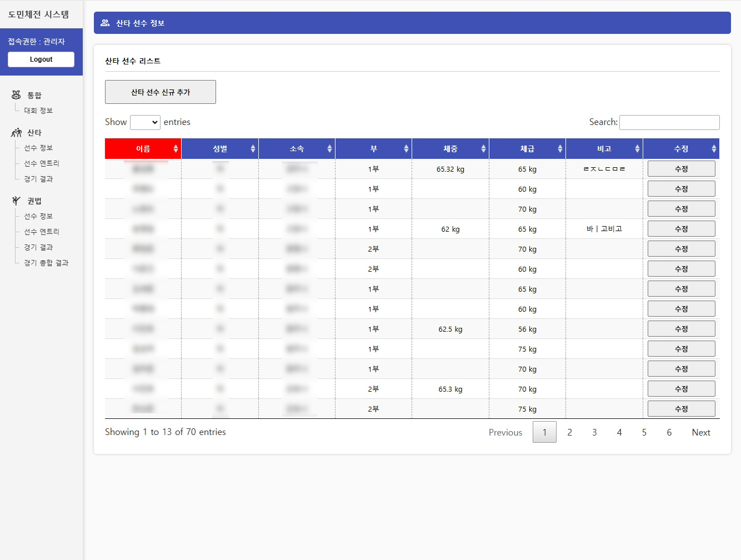Sort the table by the 체급 column arrows
The width and height of the screenshot is (741, 560).
(x=560, y=149)
